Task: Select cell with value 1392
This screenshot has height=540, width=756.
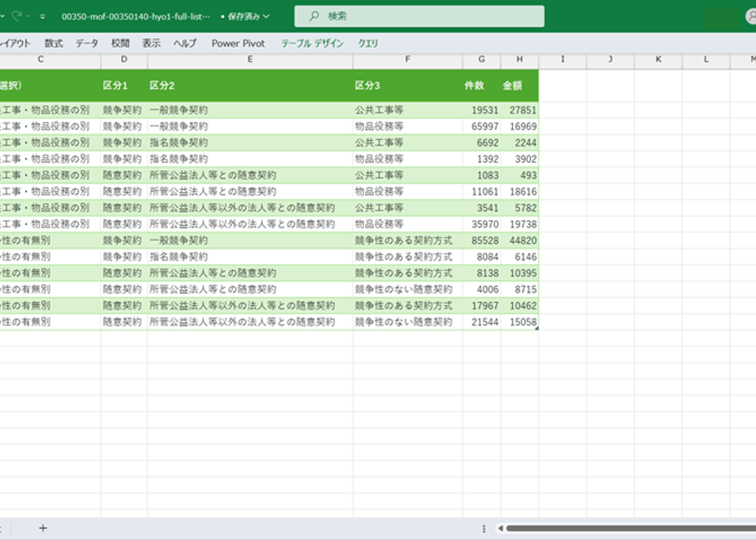Action: (481, 159)
